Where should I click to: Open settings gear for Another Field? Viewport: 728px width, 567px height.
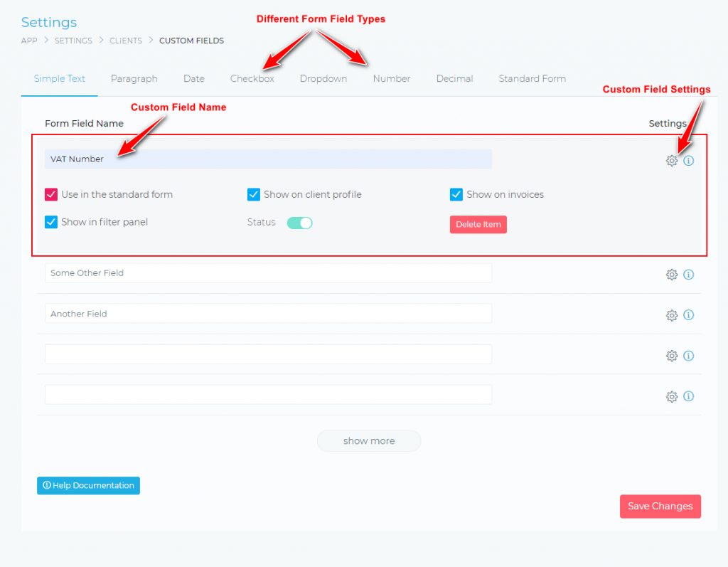672,315
